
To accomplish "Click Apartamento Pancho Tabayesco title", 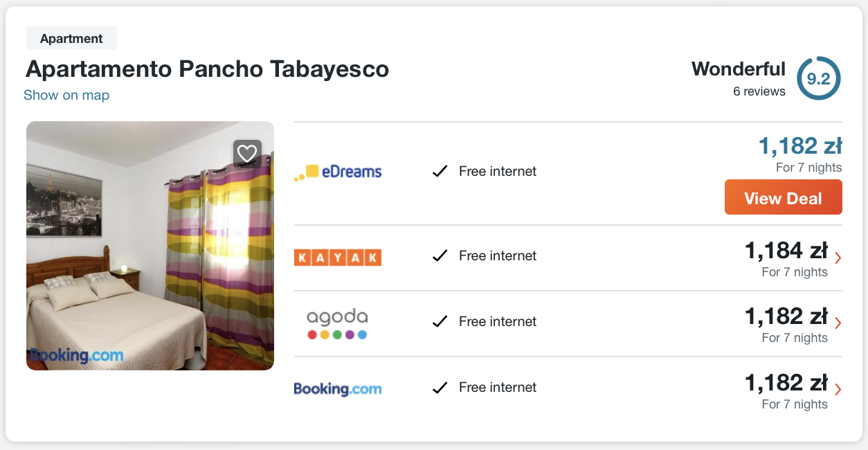I will click(207, 69).
